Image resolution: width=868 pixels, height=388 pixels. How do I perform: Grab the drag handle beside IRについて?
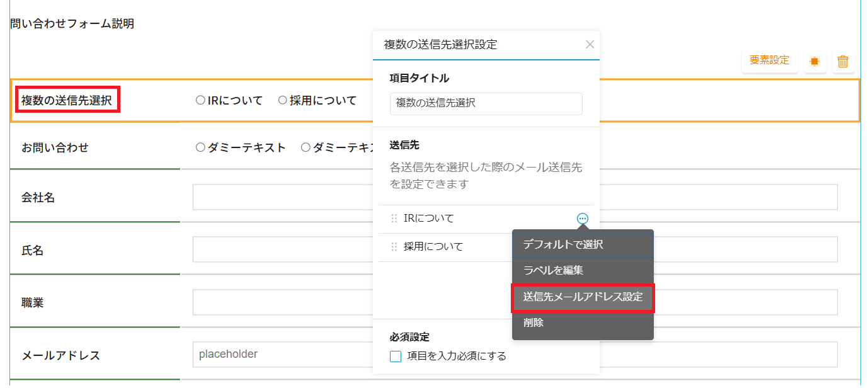[394, 219]
